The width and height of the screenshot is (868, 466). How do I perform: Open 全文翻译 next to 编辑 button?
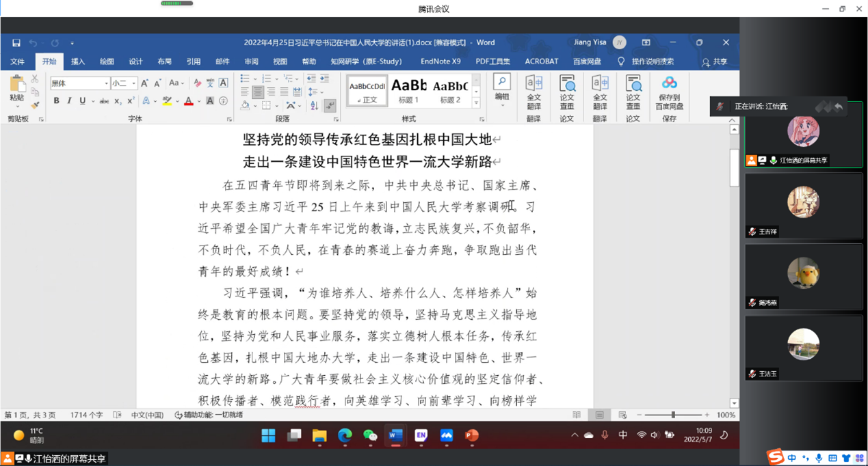coord(534,92)
